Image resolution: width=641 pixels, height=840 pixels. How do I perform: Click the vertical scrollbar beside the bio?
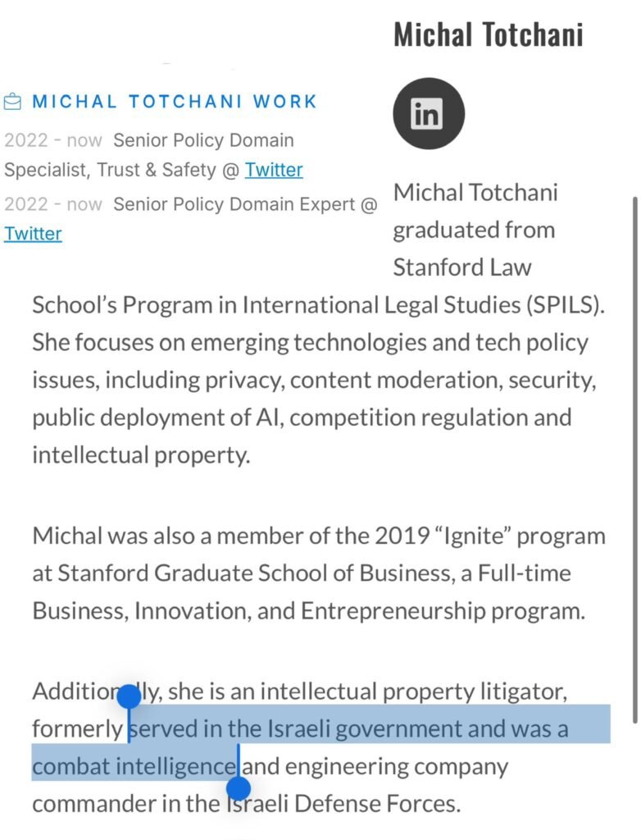635,459
